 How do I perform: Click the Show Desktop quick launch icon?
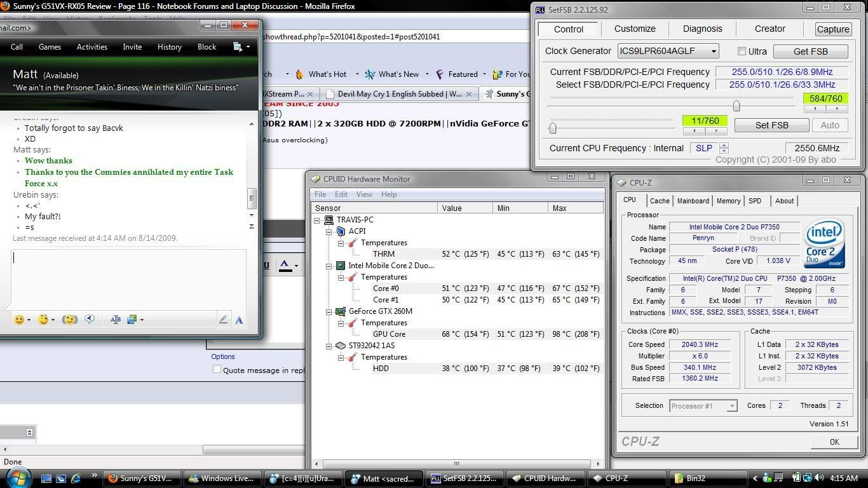click(46, 478)
